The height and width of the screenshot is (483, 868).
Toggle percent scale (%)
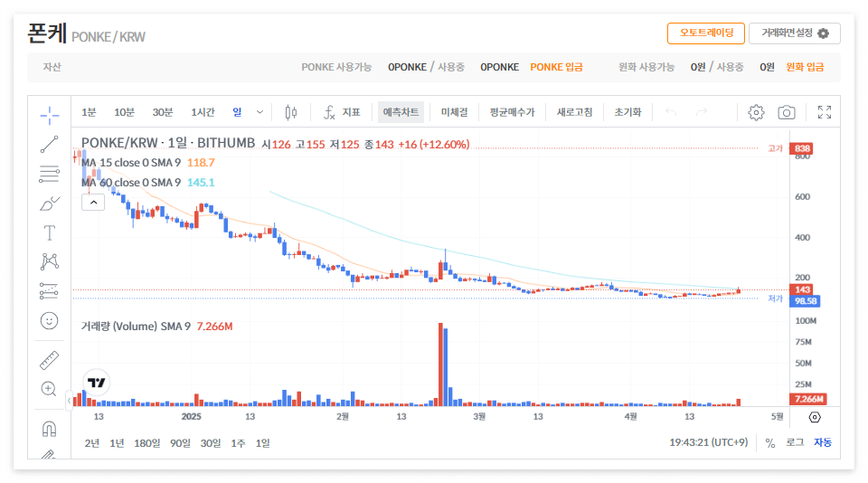770,442
